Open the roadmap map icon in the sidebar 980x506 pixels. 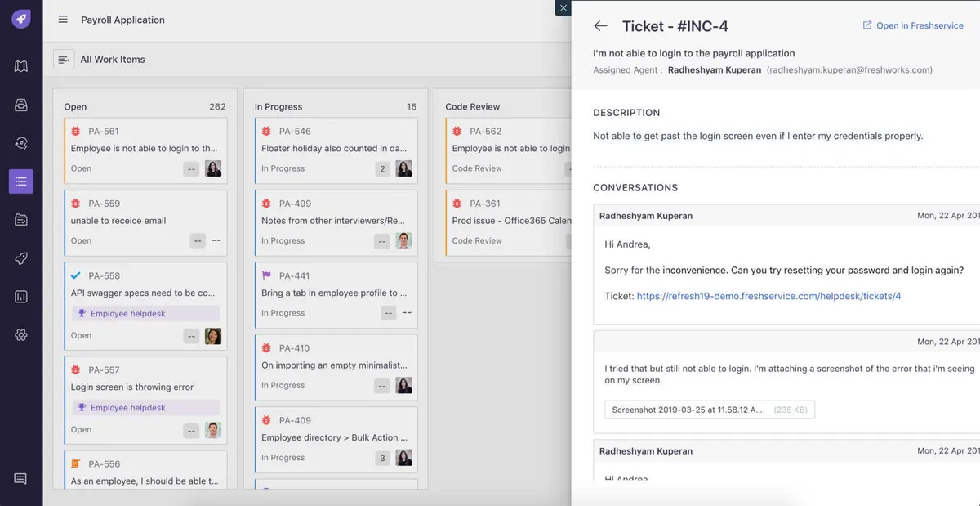pos(21,66)
